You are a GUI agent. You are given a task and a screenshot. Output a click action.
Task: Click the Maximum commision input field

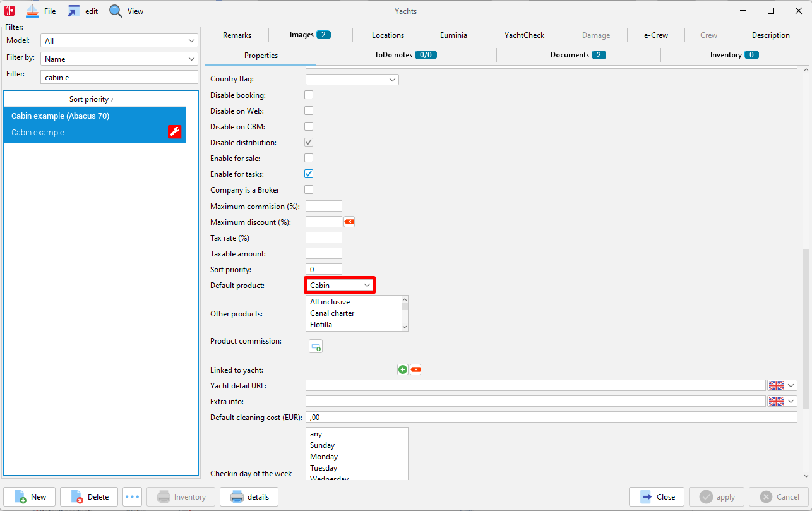323,206
